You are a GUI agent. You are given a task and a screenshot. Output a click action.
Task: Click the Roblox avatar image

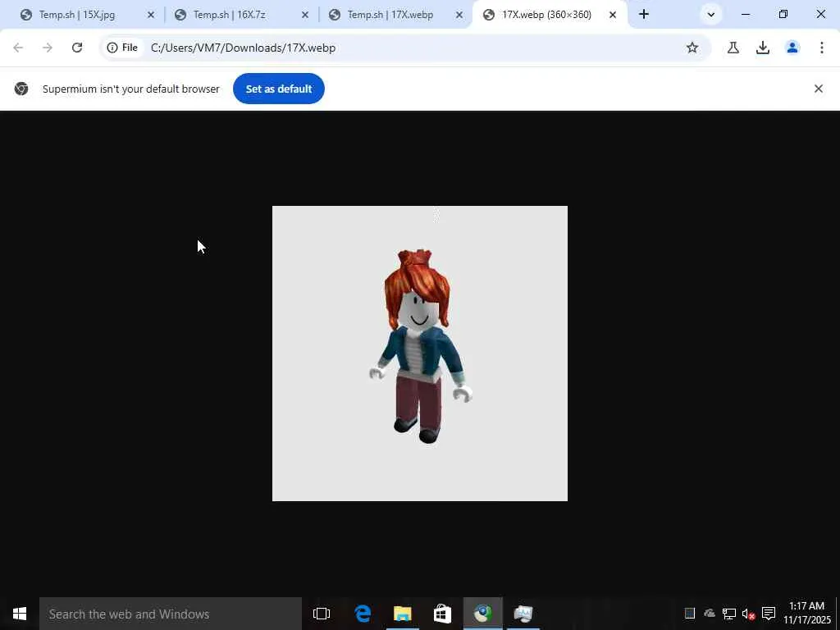(x=420, y=354)
